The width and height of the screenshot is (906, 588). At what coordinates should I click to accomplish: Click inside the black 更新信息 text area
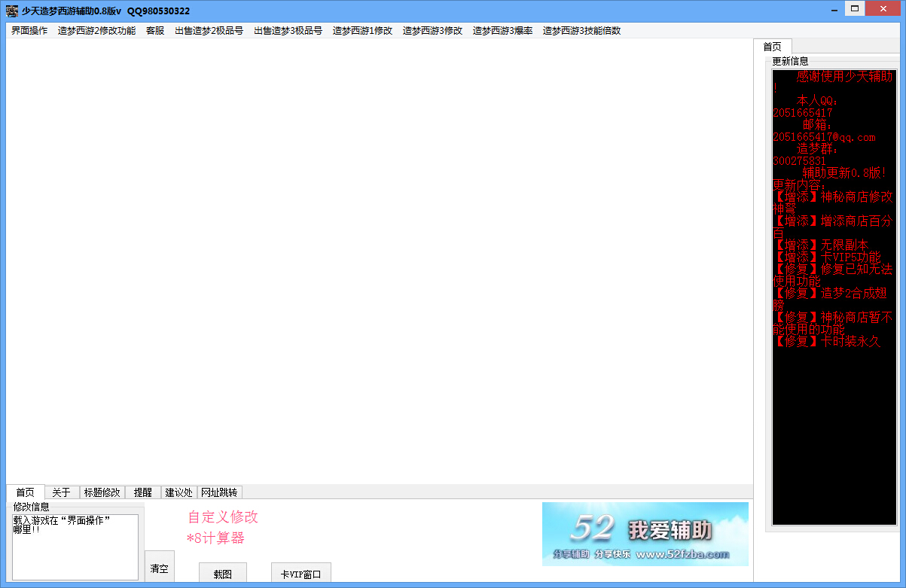tap(834, 297)
